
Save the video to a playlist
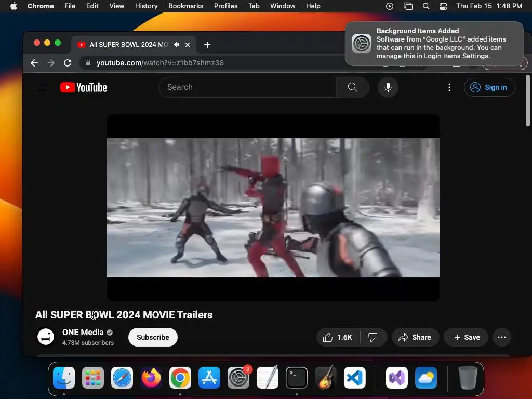tap(465, 337)
